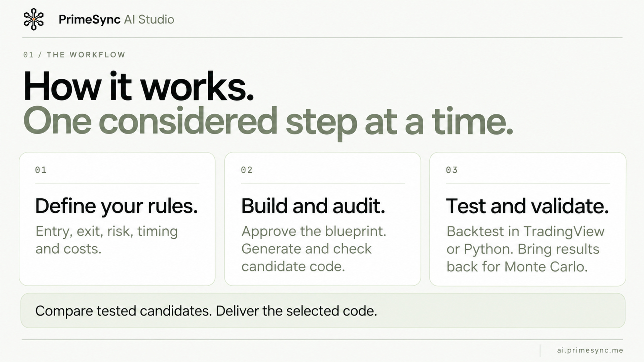Click the 'Compare tested candidates' banner
644x362 pixels.
click(323, 310)
